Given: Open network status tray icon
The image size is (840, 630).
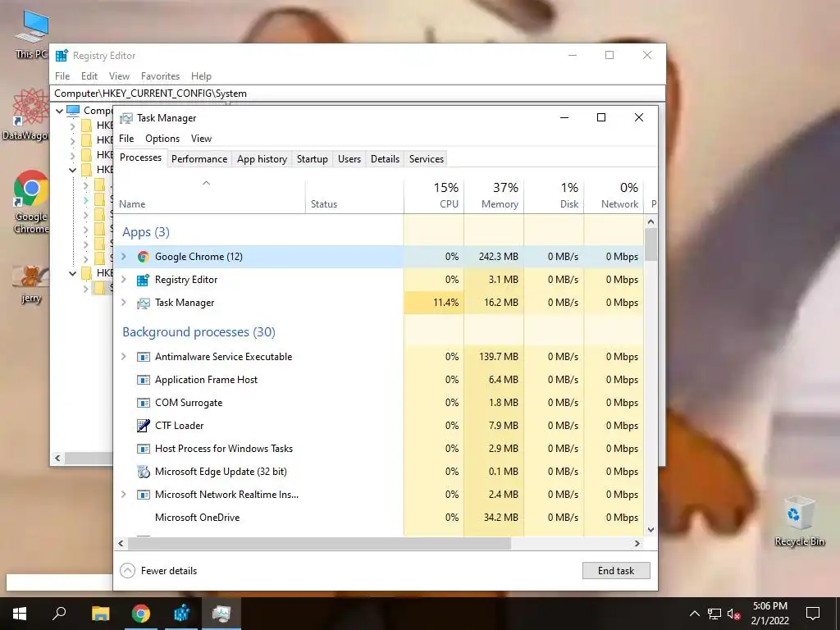Looking at the screenshot, I should pyautogui.click(x=714, y=614).
